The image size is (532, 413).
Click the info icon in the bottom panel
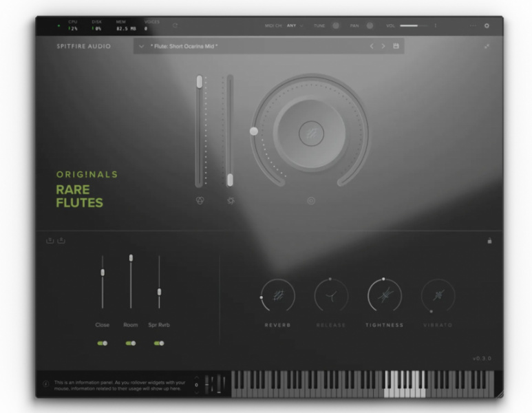pyautogui.click(x=46, y=384)
